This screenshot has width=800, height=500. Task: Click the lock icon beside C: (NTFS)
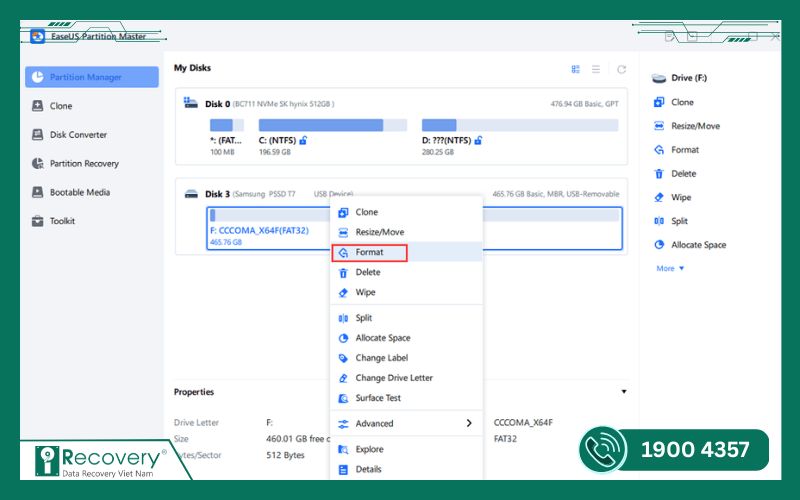(x=303, y=140)
